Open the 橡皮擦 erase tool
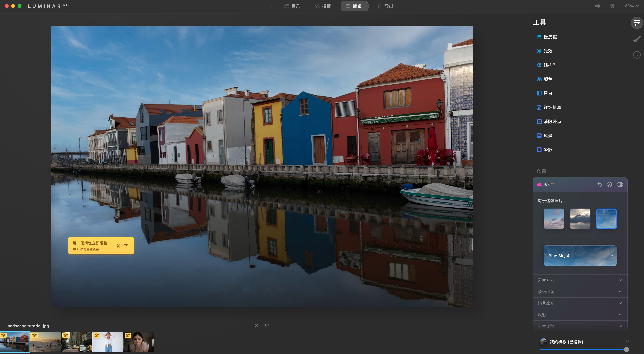This screenshot has height=354, width=644. [547, 37]
